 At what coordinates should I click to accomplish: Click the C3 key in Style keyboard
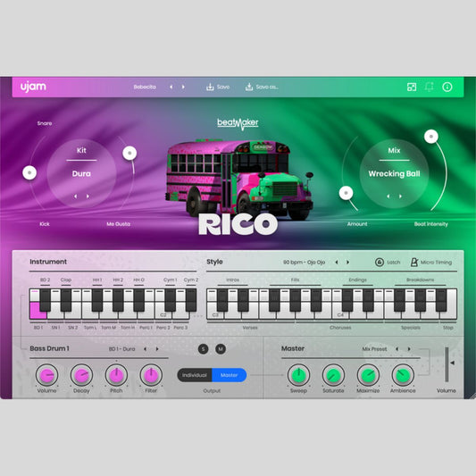click(x=215, y=314)
